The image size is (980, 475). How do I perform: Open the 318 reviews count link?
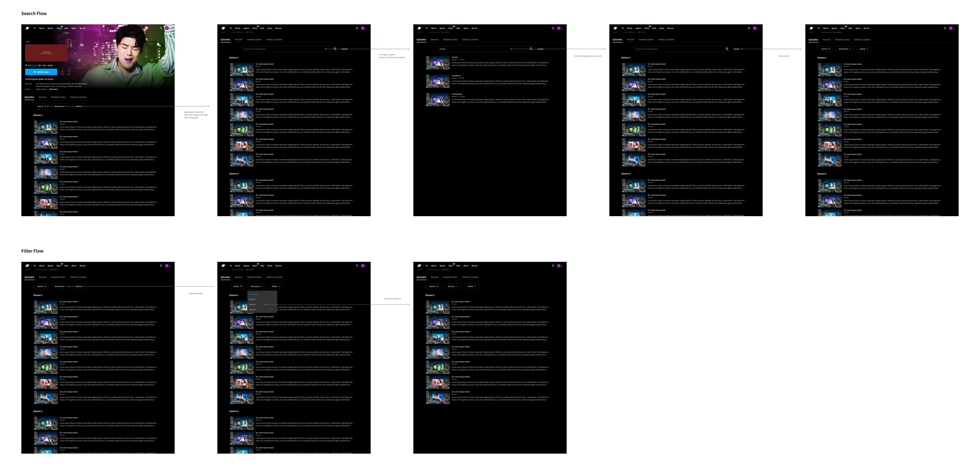34,66
